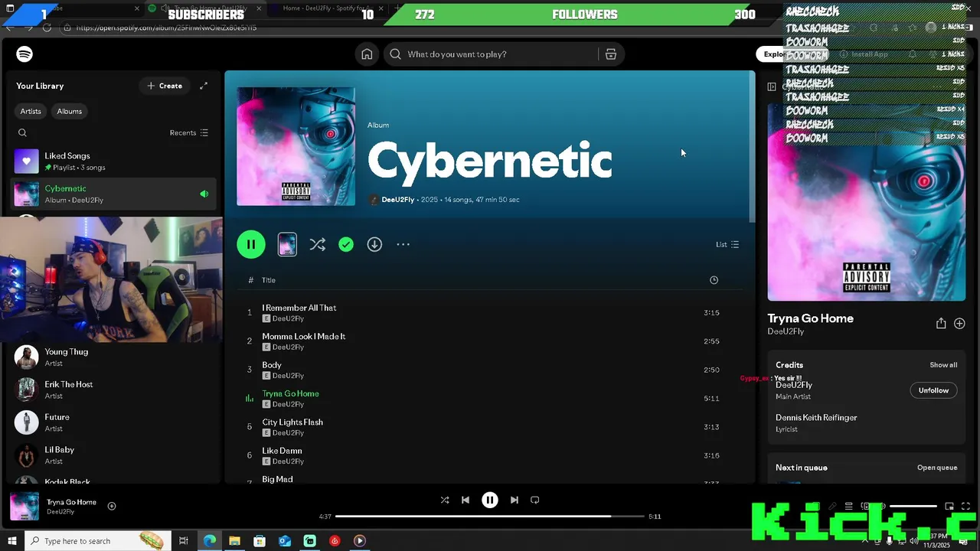Filter library by Artists
Screen dimensions: 980x551
click(x=31, y=111)
